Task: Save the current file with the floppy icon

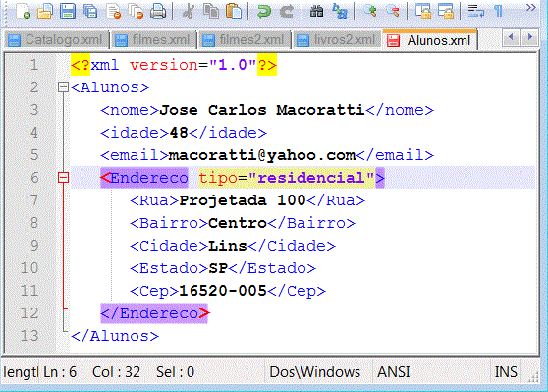Action: coord(68,11)
